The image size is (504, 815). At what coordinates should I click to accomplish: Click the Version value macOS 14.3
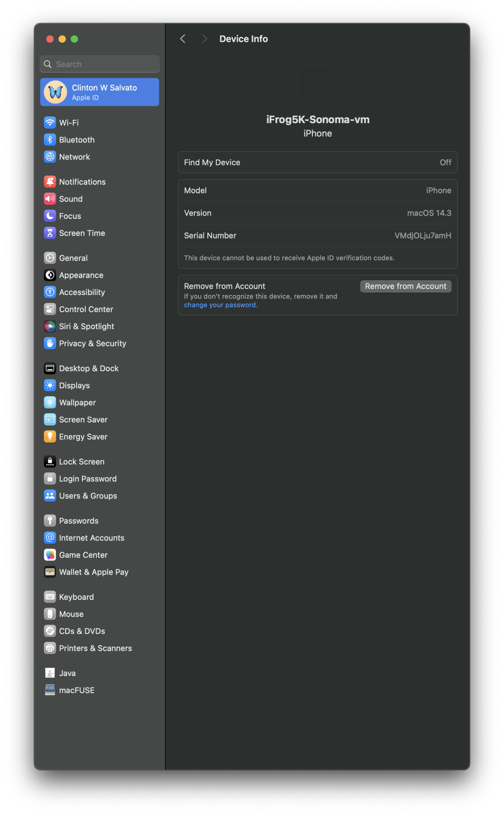[429, 213]
